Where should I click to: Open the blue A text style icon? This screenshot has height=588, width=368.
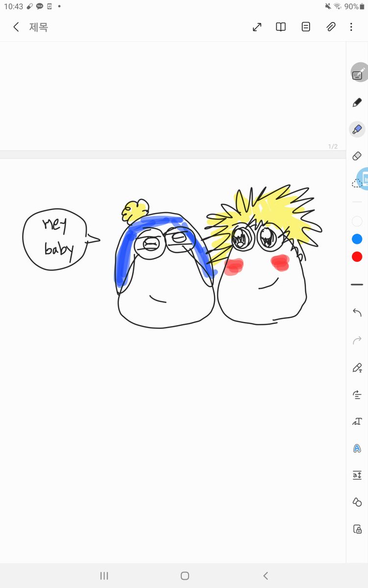(357, 448)
